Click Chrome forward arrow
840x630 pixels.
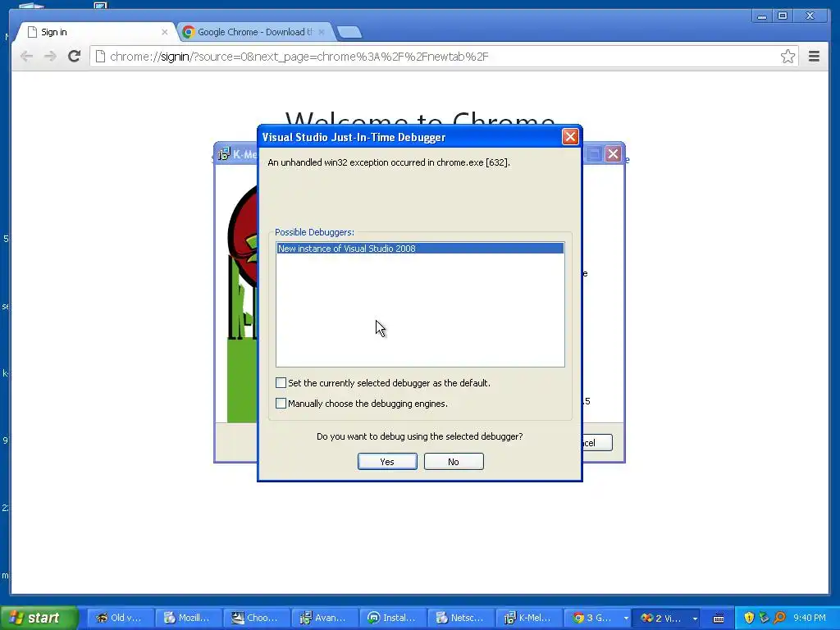coord(50,57)
